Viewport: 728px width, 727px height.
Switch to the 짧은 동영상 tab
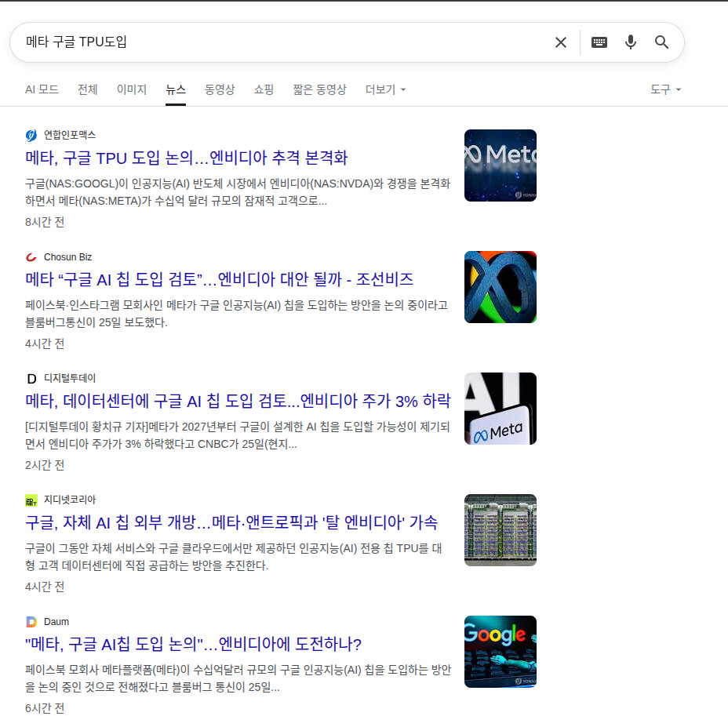pyautogui.click(x=319, y=89)
